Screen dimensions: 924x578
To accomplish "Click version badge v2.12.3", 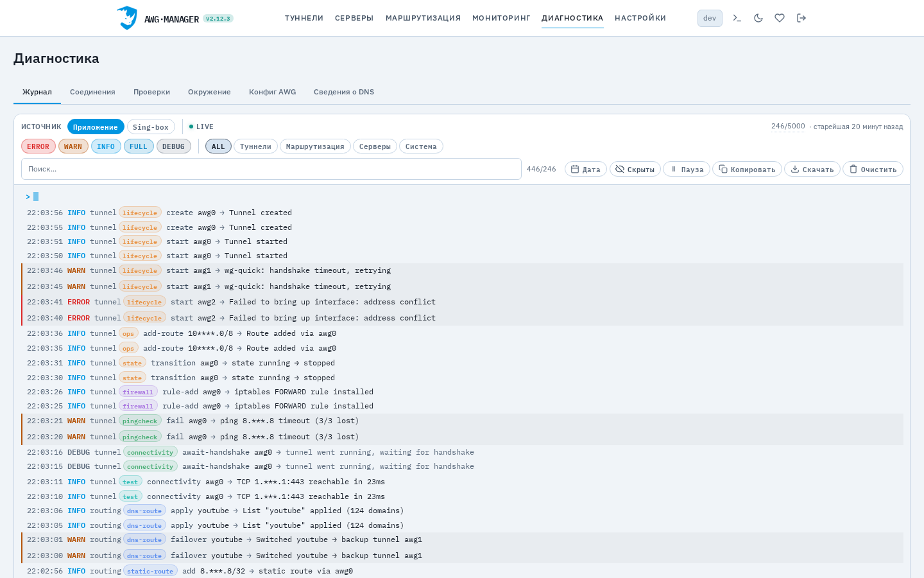I will pos(218,19).
